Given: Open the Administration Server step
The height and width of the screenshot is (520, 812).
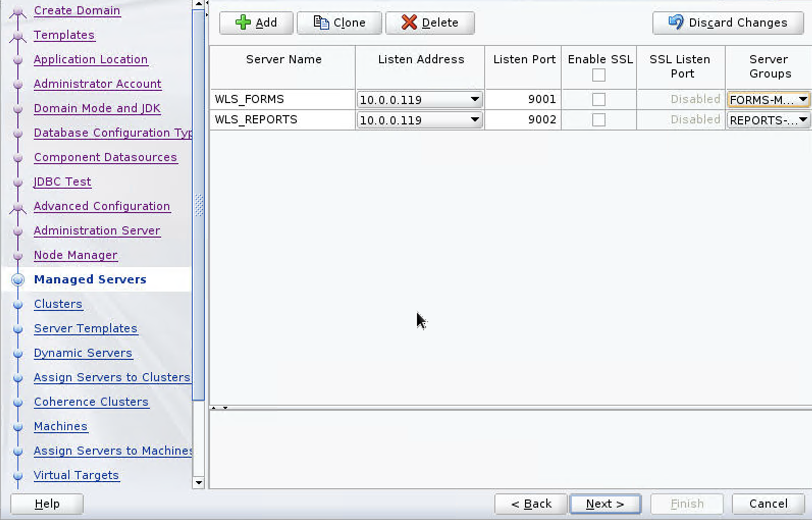Looking at the screenshot, I should [x=97, y=230].
